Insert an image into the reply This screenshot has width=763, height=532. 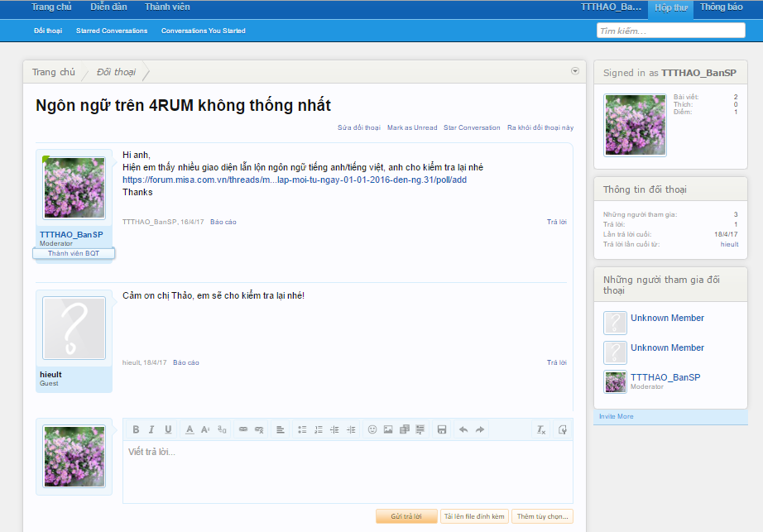pyautogui.click(x=388, y=429)
